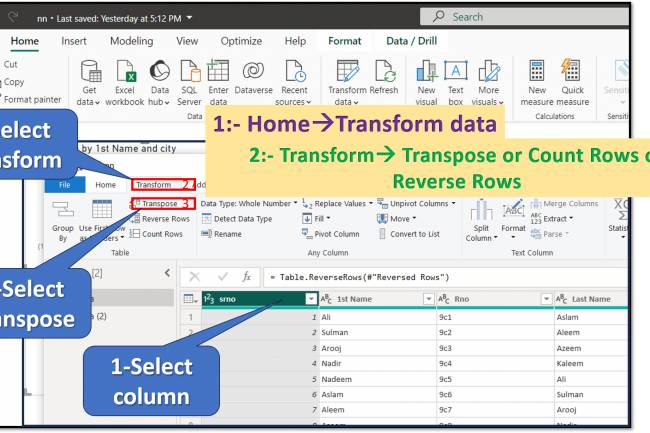Click Transform data in Home ribbon

[x=347, y=83]
